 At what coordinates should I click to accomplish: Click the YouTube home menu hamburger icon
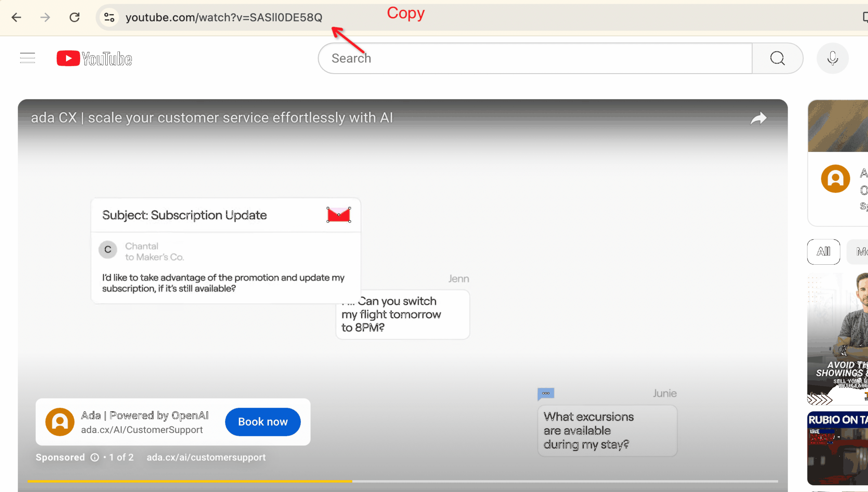point(27,58)
